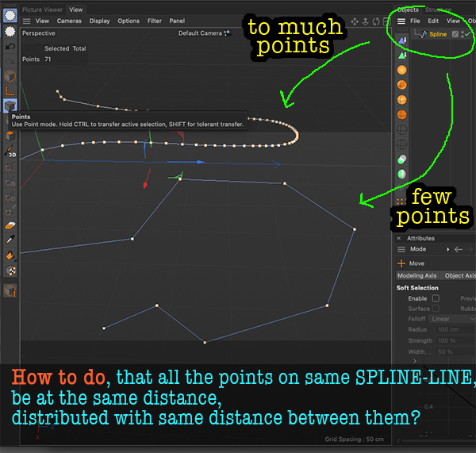The width and height of the screenshot is (476, 453).
Task: Select the highlighted Points mode icon
Action: click(x=10, y=106)
